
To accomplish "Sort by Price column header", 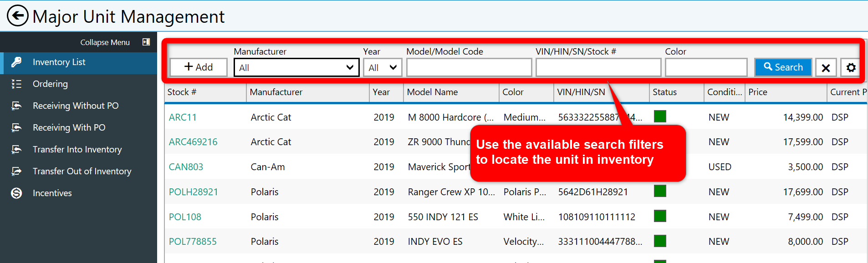I will click(x=786, y=92).
